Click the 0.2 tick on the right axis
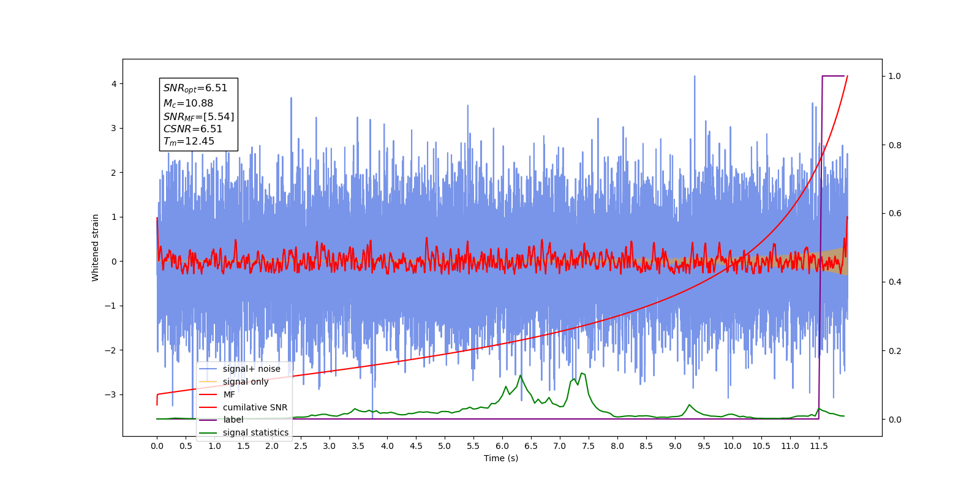Screen dimensions: 980x490 (x=895, y=351)
